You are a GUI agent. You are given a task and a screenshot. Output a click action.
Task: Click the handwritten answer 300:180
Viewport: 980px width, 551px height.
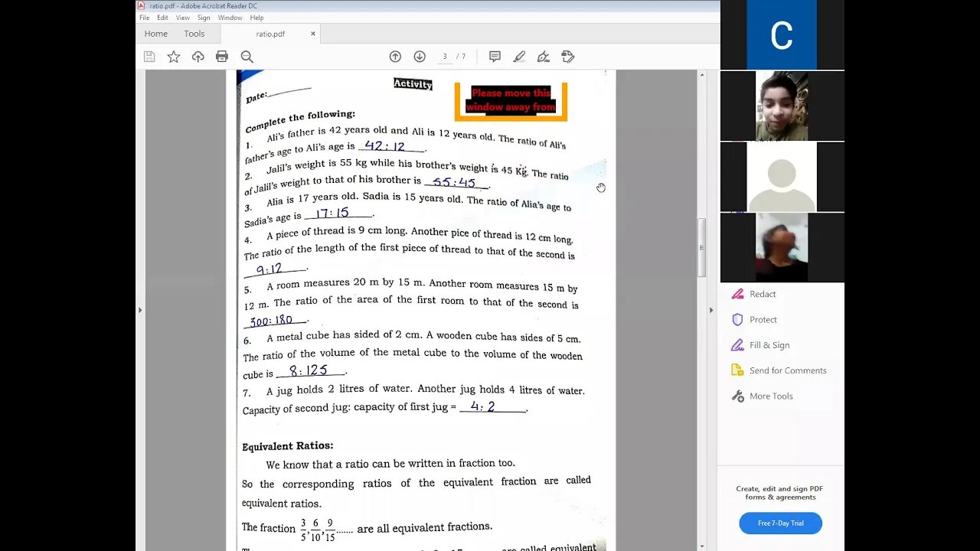pos(271,321)
